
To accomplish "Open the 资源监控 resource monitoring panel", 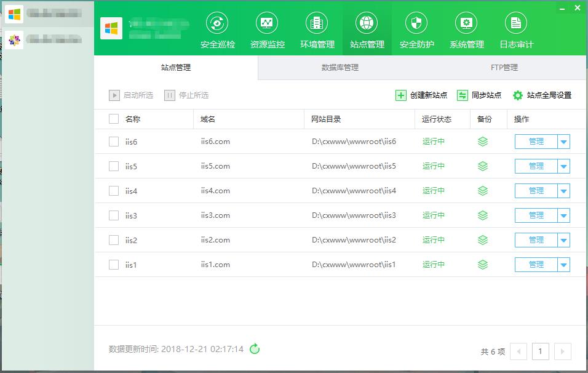I will click(267, 29).
